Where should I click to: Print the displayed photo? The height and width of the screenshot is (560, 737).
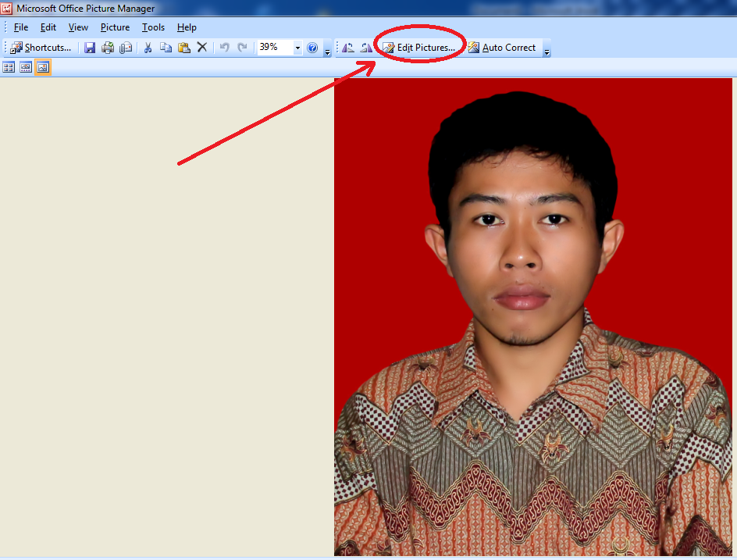[x=108, y=47]
